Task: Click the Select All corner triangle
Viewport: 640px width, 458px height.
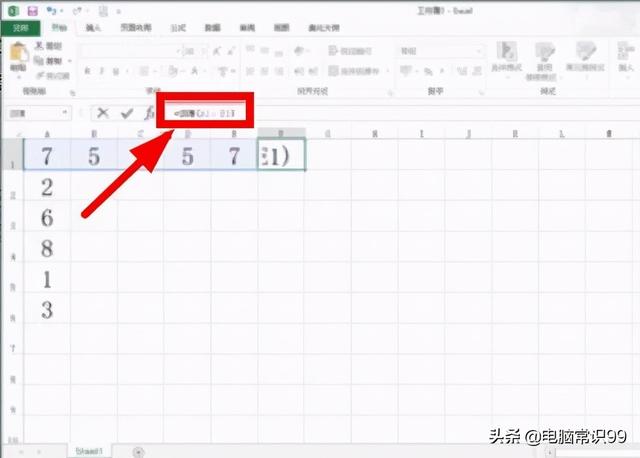Action: pyautogui.click(x=18, y=133)
